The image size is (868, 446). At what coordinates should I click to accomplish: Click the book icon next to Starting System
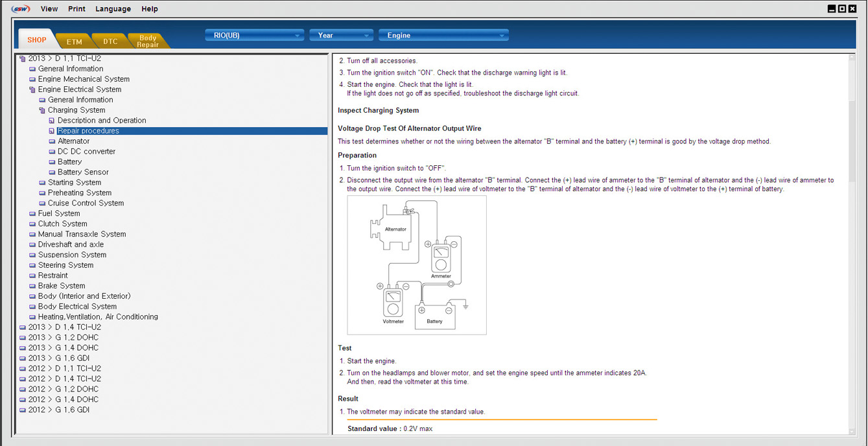pos(42,183)
